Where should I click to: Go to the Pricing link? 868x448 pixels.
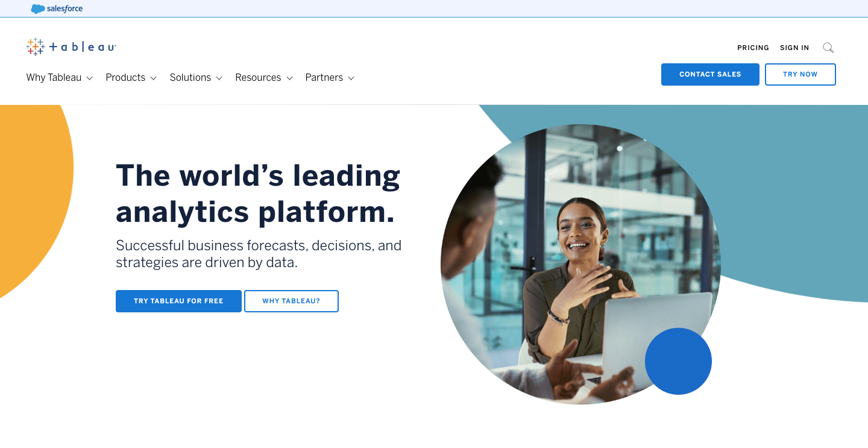pos(753,48)
